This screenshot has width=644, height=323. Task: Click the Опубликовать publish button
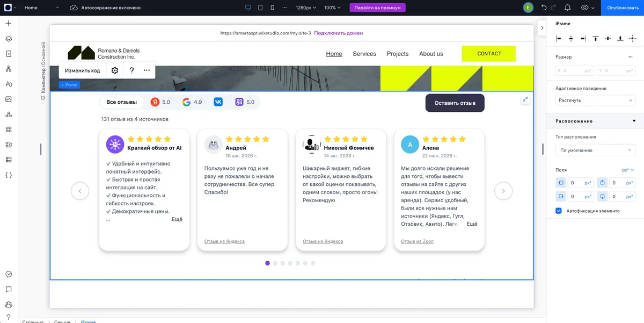(623, 8)
